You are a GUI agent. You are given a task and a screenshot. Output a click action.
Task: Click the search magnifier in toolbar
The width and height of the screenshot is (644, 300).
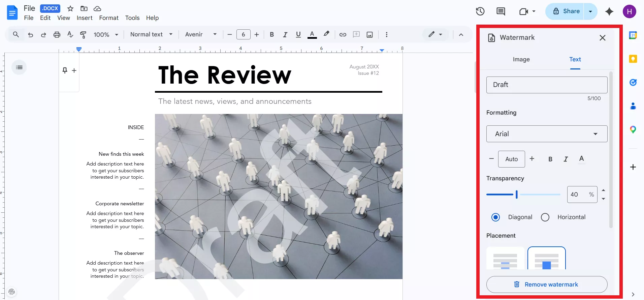[16, 34]
